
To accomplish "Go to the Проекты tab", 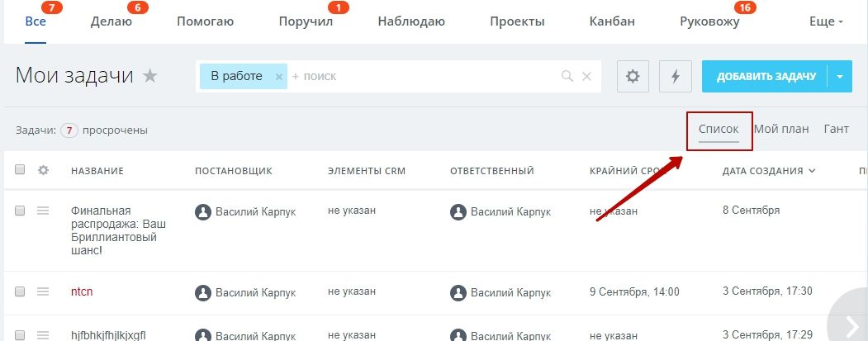I will pyautogui.click(x=518, y=21).
